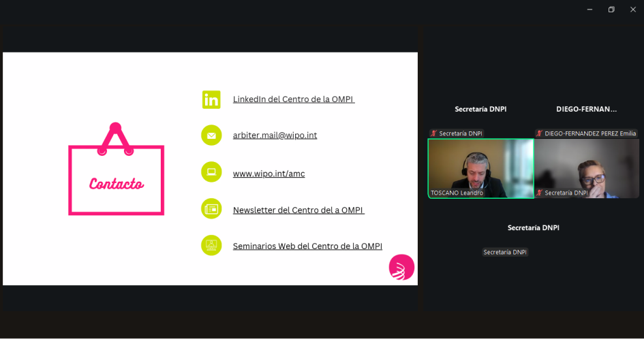Screen dimensions: 644x339
Task: Click muted mic icon above TOSCANO Leandro's video
Action: pyautogui.click(x=433, y=133)
